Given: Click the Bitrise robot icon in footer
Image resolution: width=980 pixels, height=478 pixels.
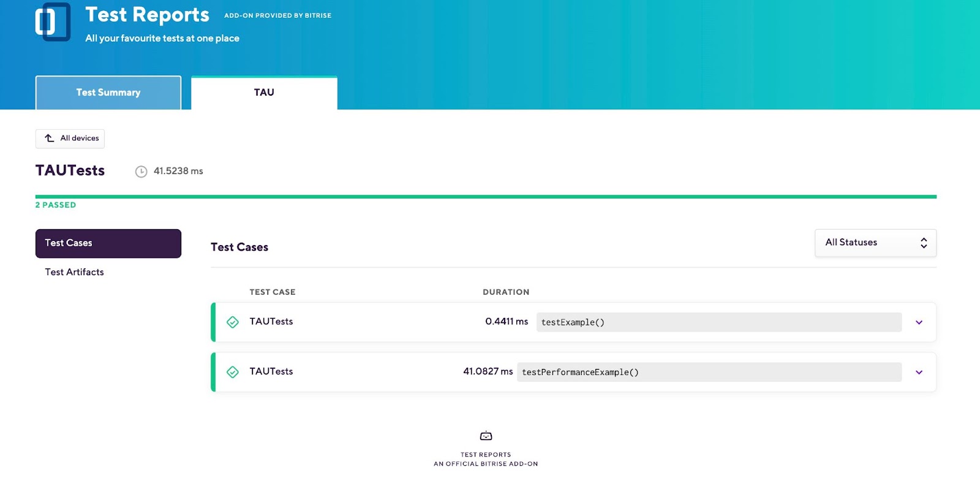Looking at the screenshot, I should click(486, 436).
